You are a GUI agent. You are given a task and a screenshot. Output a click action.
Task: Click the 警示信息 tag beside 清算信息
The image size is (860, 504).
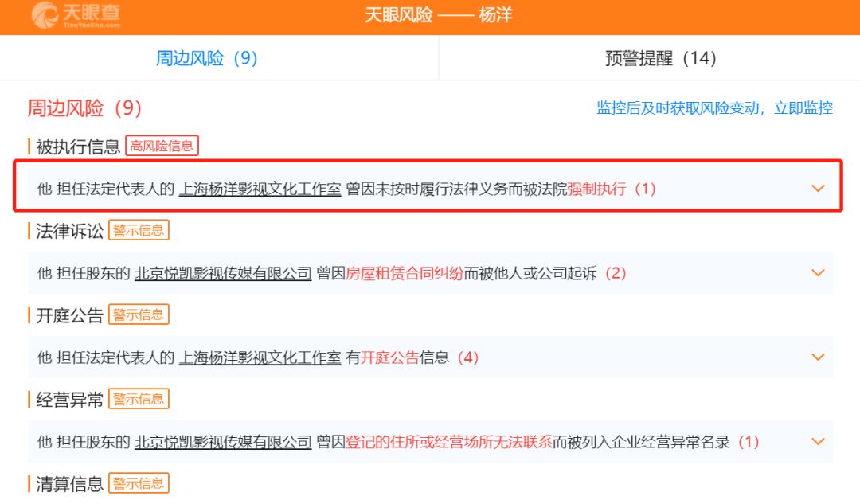139,484
